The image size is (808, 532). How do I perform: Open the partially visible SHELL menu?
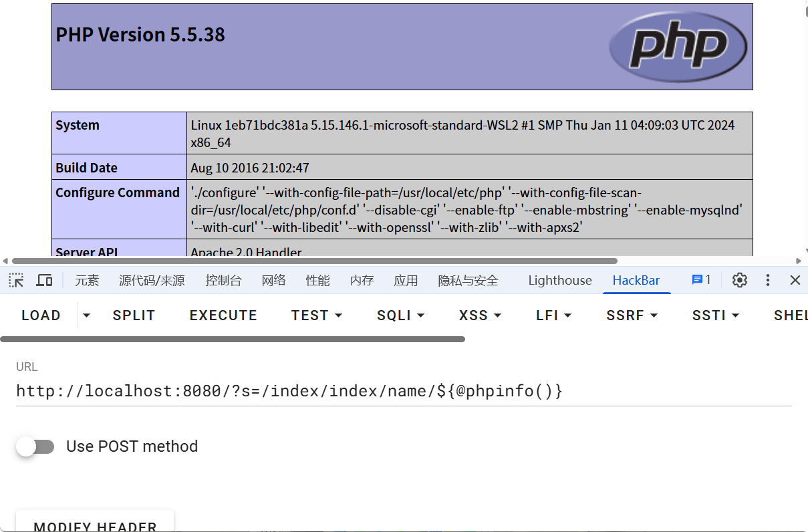(x=790, y=315)
